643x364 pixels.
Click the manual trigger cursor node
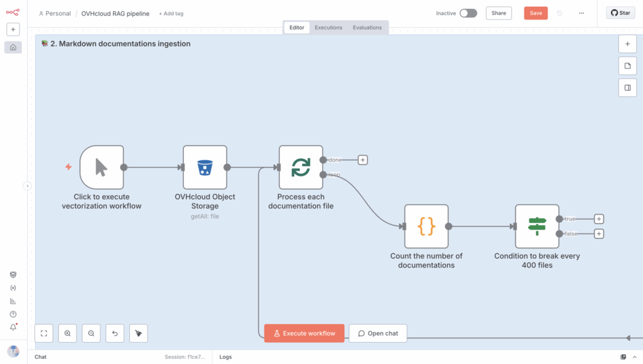(x=102, y=168)
